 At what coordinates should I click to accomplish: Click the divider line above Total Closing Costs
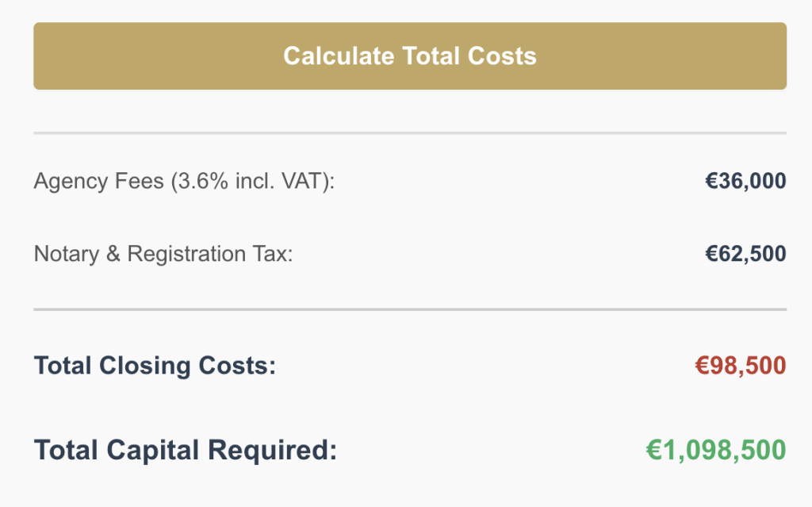[410, 309]
